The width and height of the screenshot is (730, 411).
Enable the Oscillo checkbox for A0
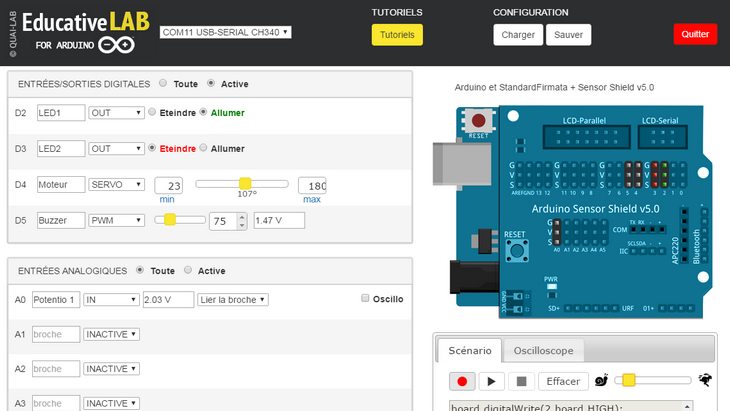(x=365, y=298)
